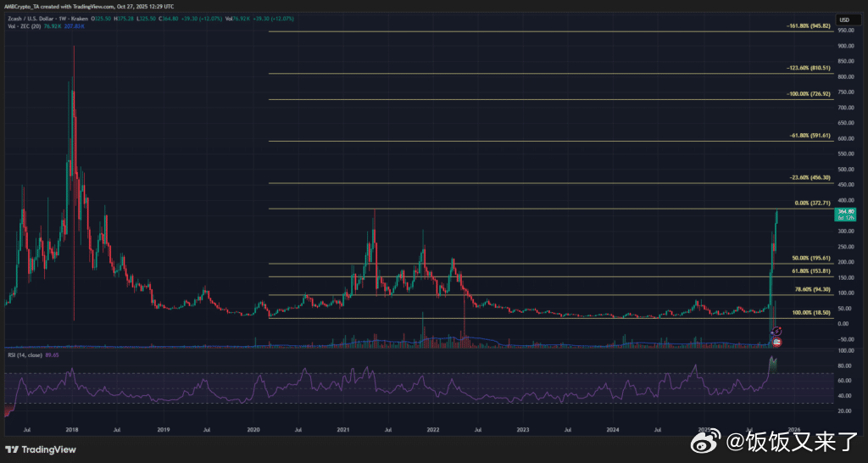Select the 0.00% (372.71) Fibonacci label
868x463 pixels.
click(x=813, y=204)
